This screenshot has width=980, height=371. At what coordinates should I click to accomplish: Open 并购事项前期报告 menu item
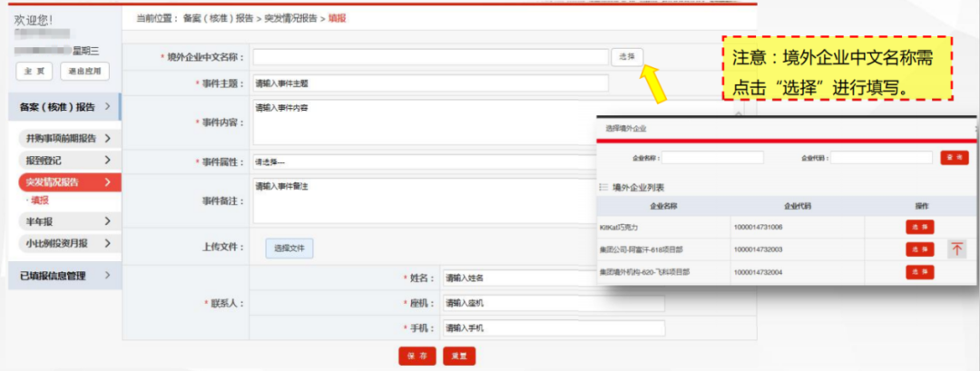click(65, 139)
